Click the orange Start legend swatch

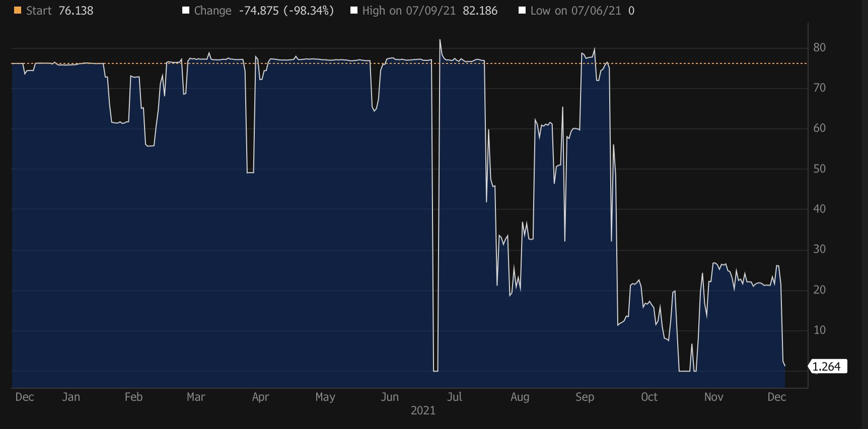click(18, 11)
